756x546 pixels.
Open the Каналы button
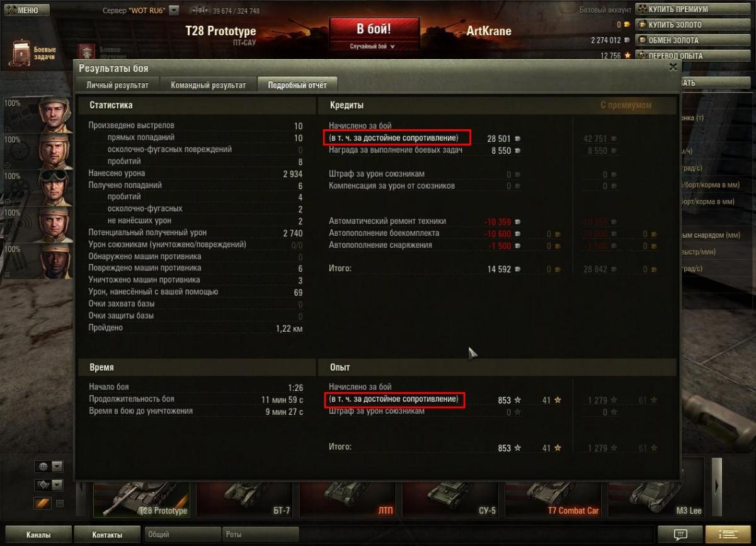click(x=38, y=535)
